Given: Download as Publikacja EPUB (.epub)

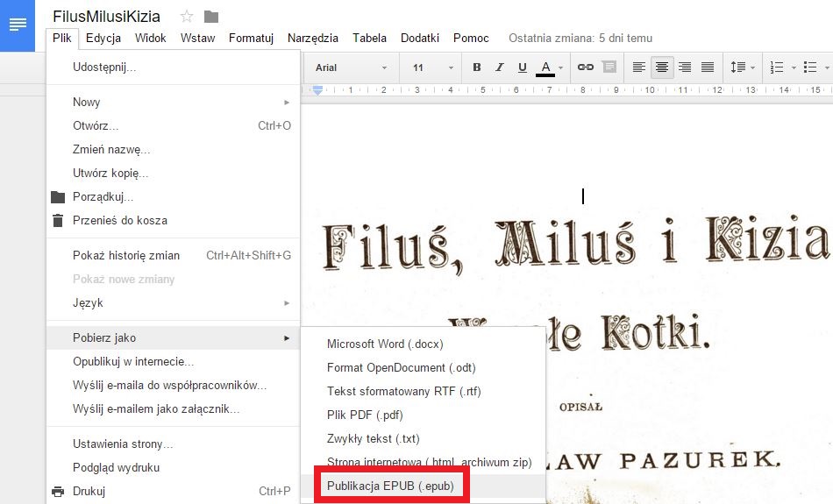Looking at the screenshot, I should point(424,486).
